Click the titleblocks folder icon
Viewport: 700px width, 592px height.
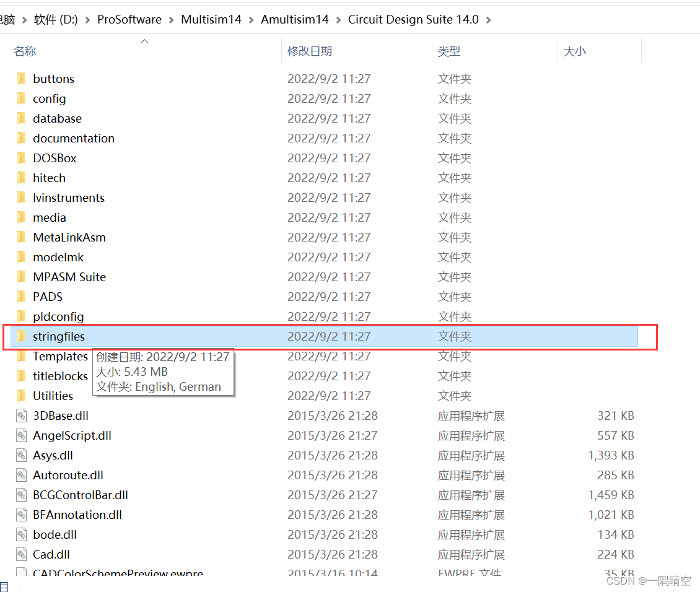point(21,376)
